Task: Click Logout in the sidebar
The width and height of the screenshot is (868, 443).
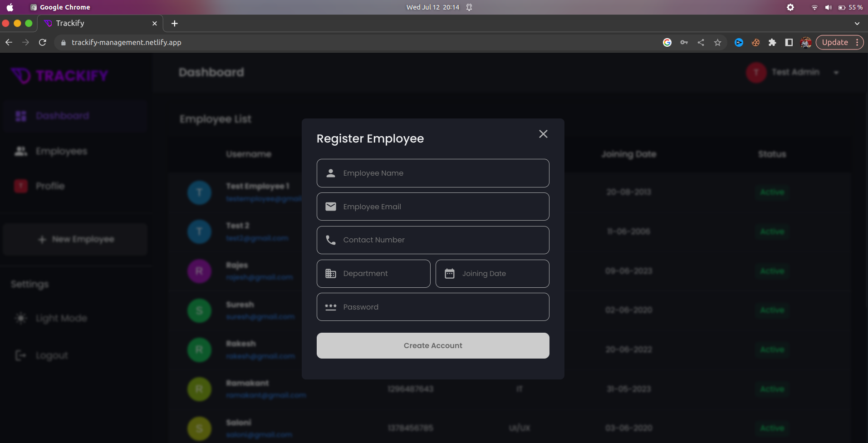Action: [42, 355]
